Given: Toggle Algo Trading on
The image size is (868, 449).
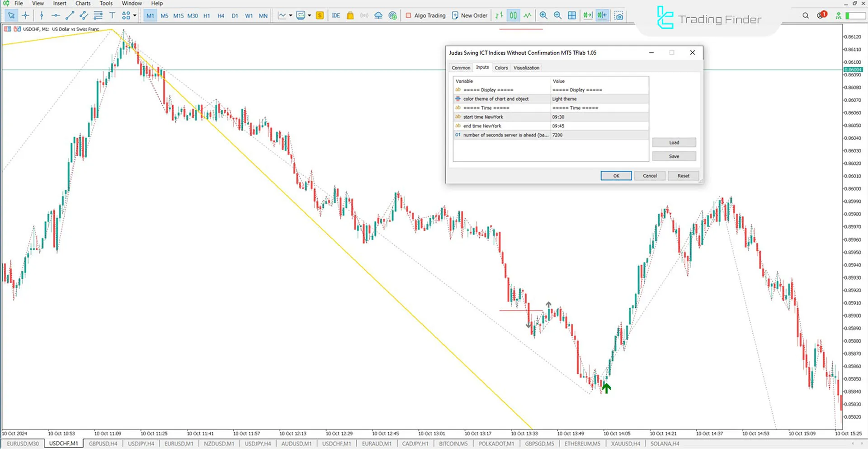Looking at the screenshot, I should tap(425, 15).
